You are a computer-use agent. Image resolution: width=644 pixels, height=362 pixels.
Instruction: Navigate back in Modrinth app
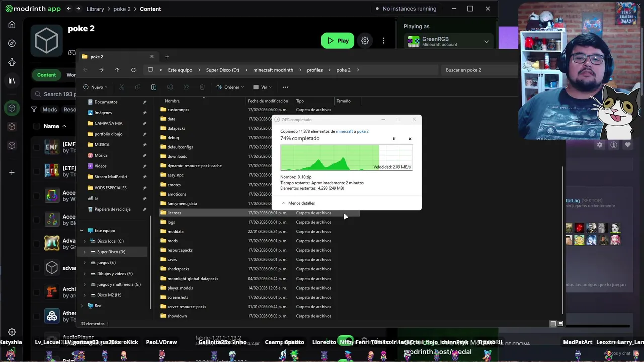click(x=69, y=9)
